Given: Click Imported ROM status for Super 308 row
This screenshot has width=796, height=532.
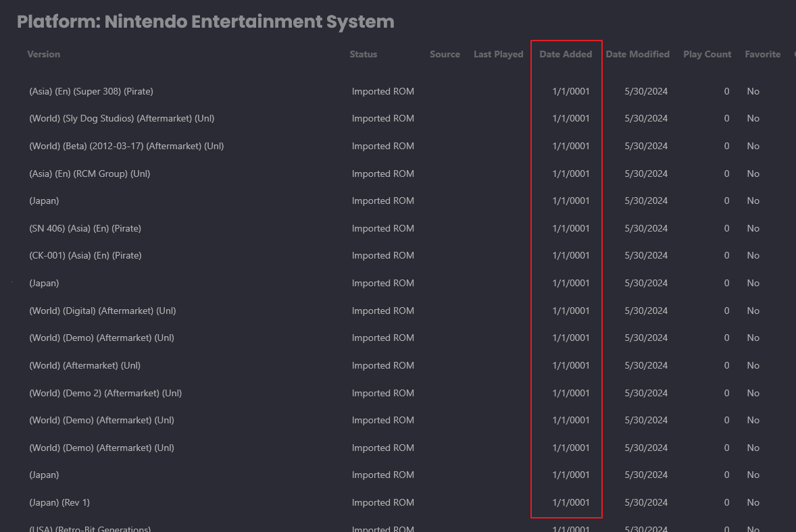Looking at the screenshot, I should point(382,91).
